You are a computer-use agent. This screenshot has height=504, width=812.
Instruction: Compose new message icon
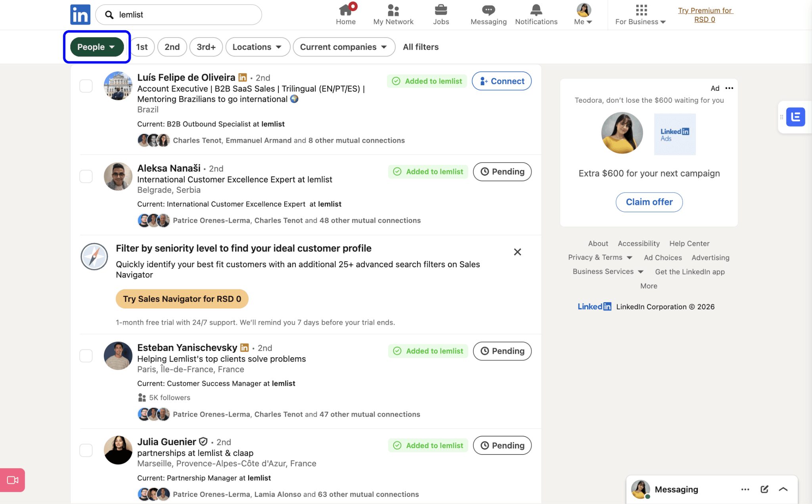click(x=764, y=489)
